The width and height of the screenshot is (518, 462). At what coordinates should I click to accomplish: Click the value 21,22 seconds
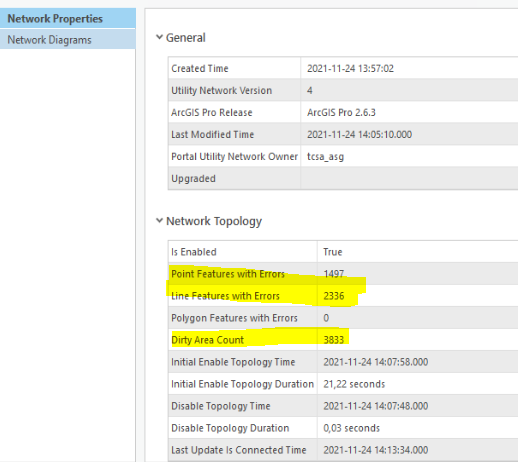[354, 384]
